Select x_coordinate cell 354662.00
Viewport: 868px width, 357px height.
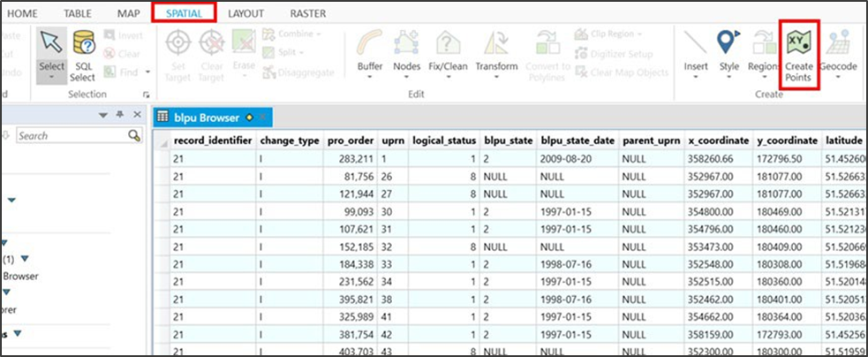click(x=718, y=316)
